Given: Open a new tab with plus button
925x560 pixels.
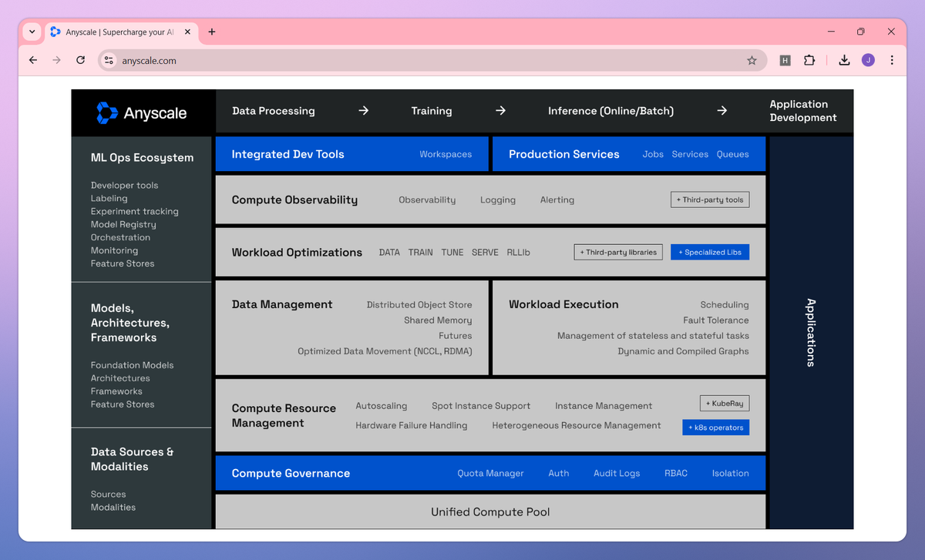Looking at the screenshot, I should (212, 32).
